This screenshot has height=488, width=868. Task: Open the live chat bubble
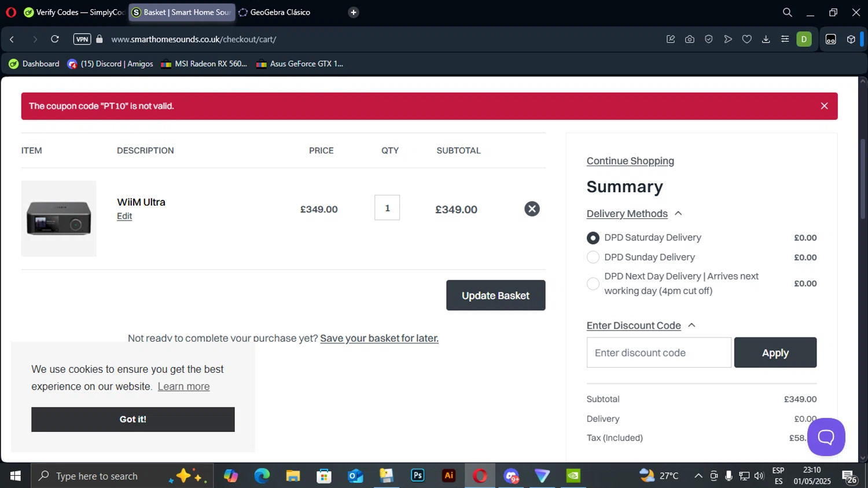point(826,437)
